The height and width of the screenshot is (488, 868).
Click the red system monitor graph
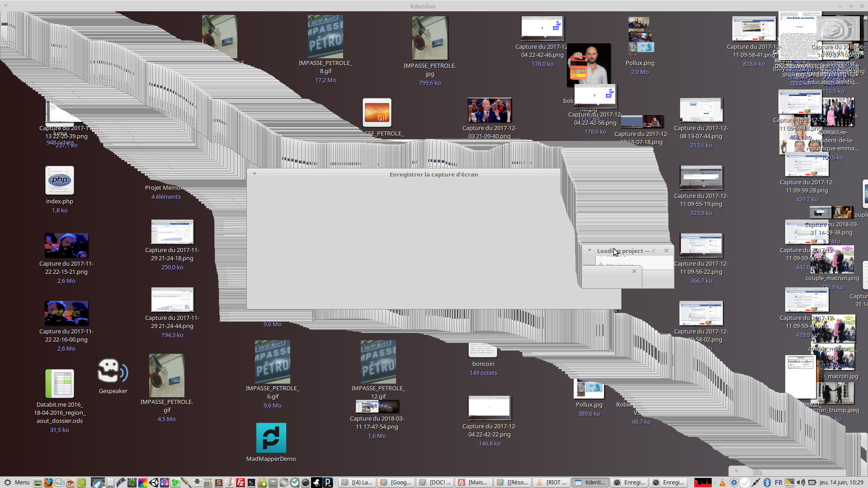coord(703,483)
